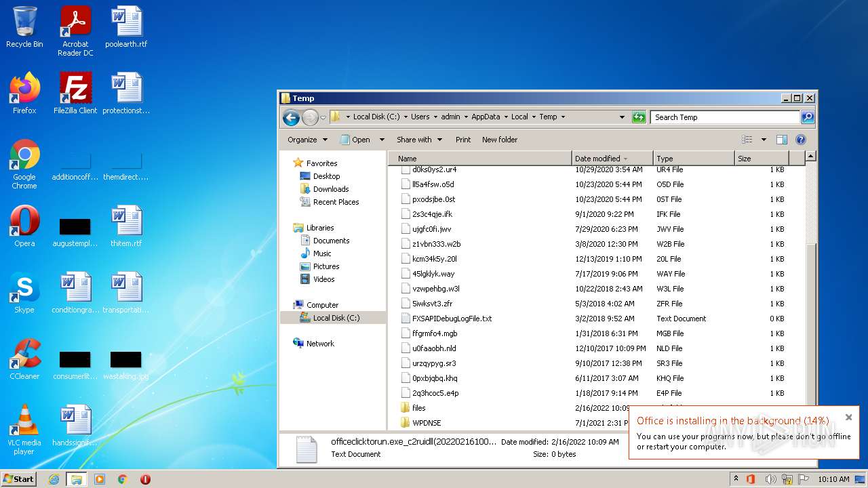Click the search magnifier icon
The image size is (868, 488).
click(x=807, y=117)
